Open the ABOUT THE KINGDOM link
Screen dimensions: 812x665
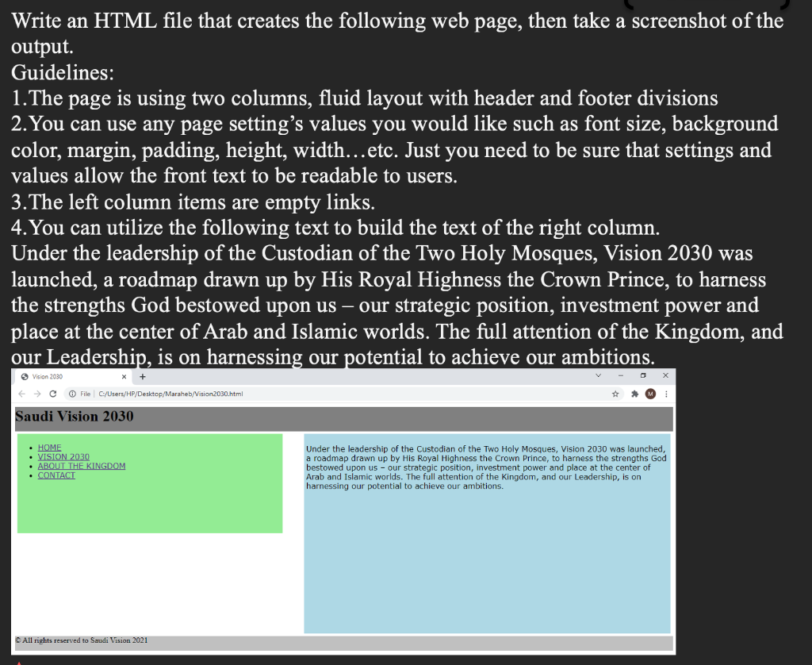82,465
